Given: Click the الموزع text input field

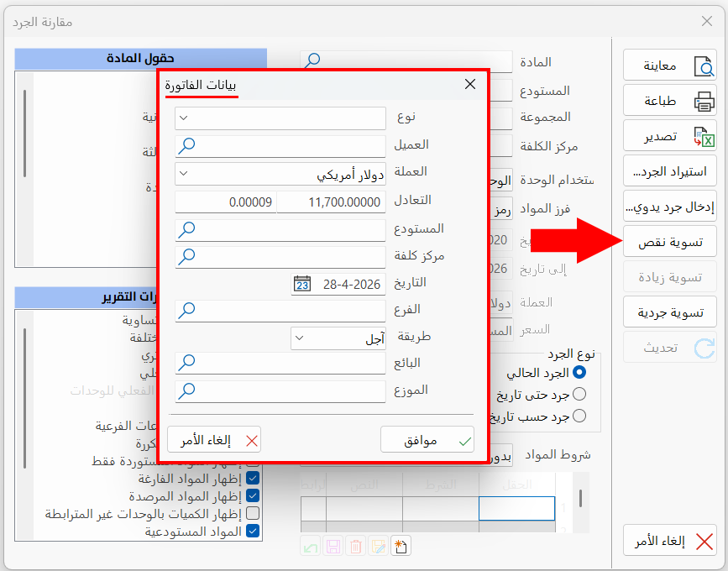Looking at the screenshot, I should [x=280, y=390].
